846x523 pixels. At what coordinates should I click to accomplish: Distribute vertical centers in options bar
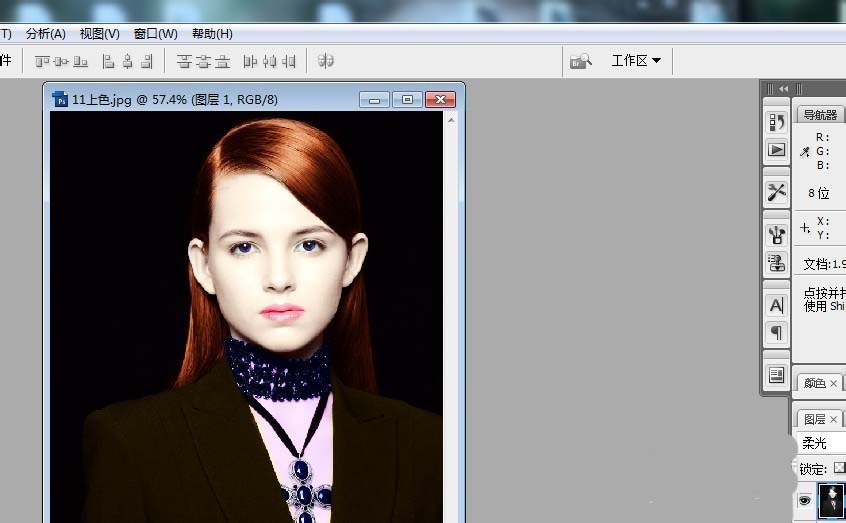coord(203,62)
